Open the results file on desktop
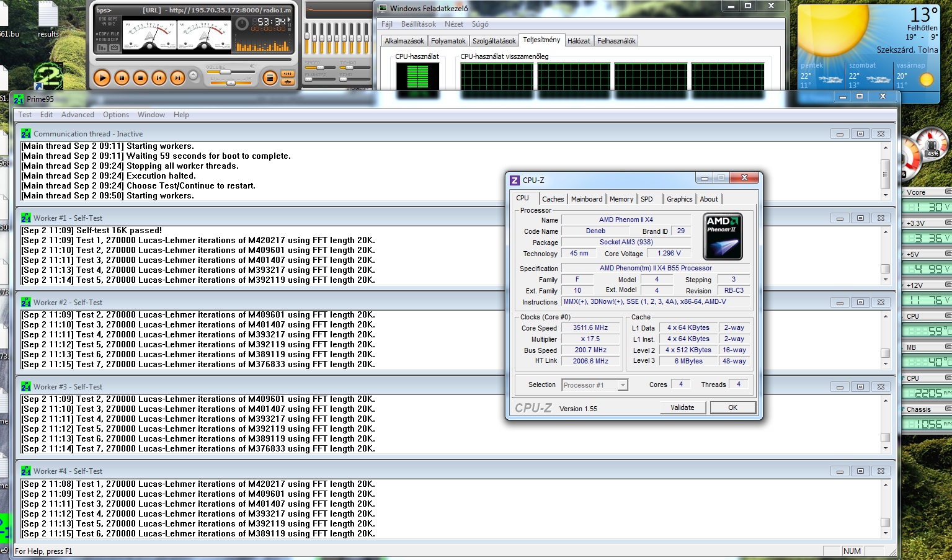Viewport: 952px width, 560px height. point(48,20)
